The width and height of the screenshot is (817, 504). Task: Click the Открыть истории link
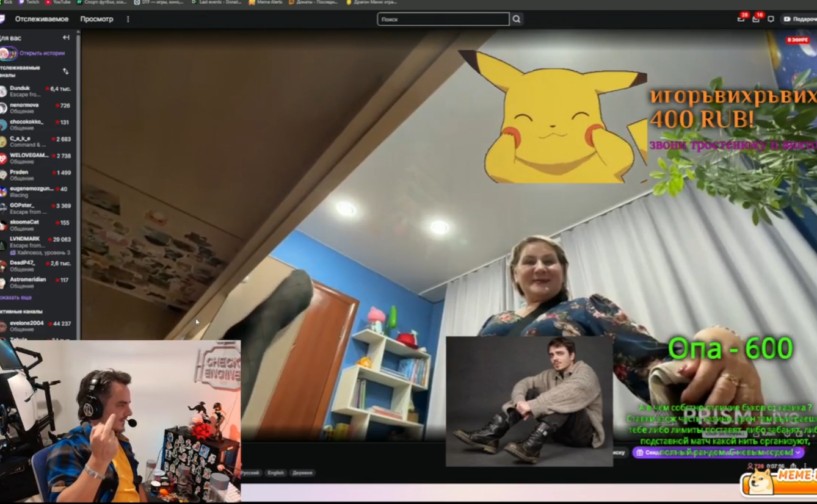pyautogui.click(x=42, y=53)
